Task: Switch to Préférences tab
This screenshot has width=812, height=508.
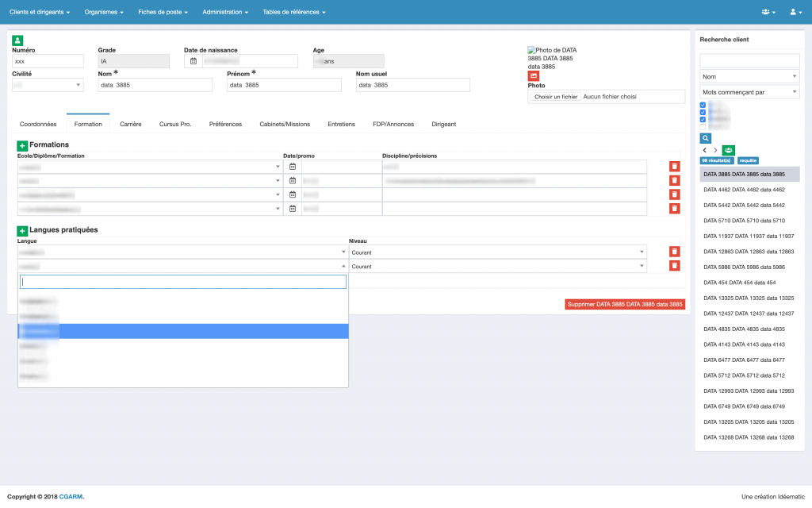Action: [x=225, y=124]
